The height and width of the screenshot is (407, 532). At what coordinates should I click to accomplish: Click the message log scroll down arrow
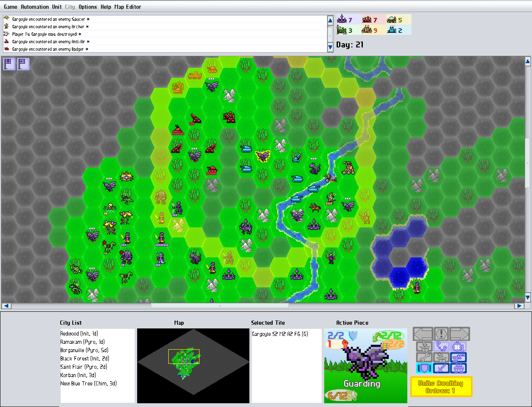(330, 47)
